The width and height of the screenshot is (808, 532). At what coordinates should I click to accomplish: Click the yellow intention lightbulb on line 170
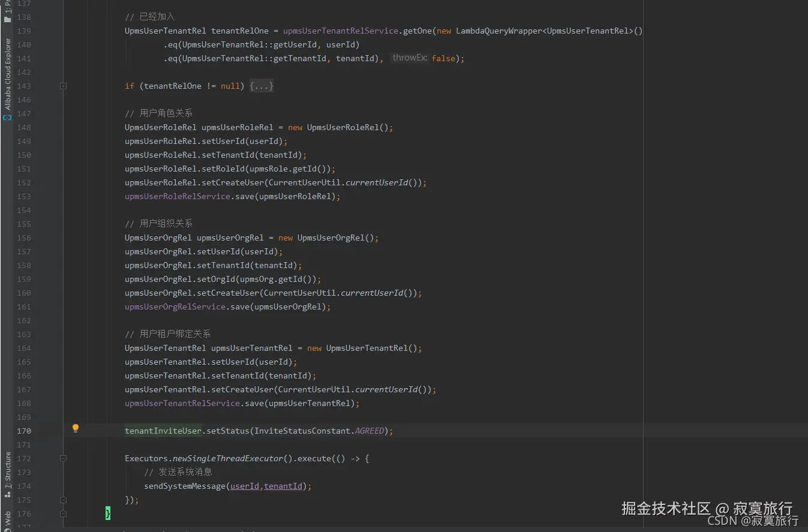click(x=76, y=428)
